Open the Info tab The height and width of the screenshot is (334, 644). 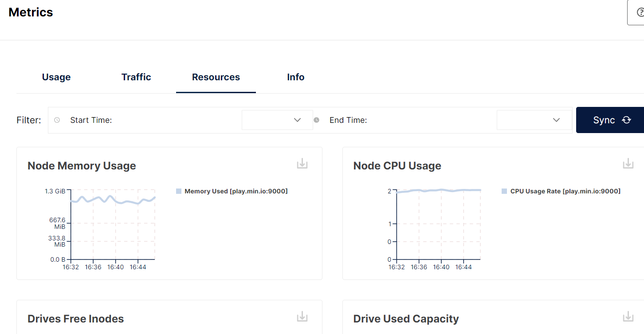pyautogui.click(x=295, y=77)
